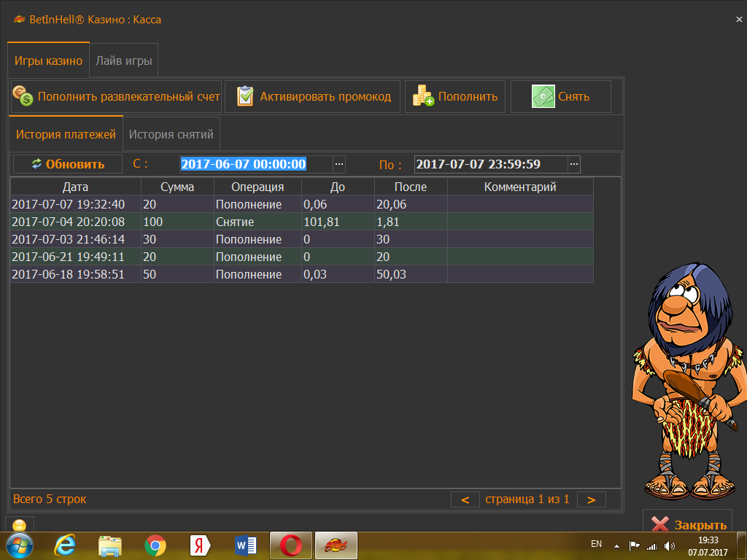The height and width of the screenshot is (560, 747).
Task: Sort by Сумма column header
Action: click(x=177, y=187)
